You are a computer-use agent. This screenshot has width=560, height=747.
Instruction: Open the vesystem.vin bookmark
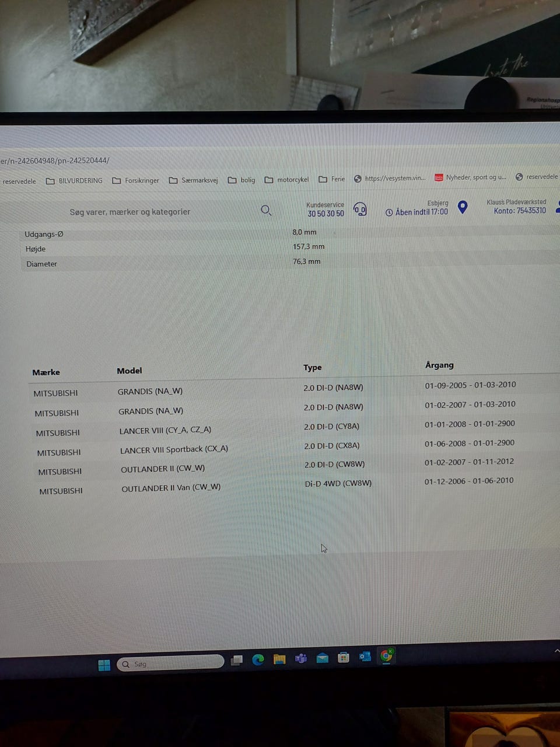[390, 179]
